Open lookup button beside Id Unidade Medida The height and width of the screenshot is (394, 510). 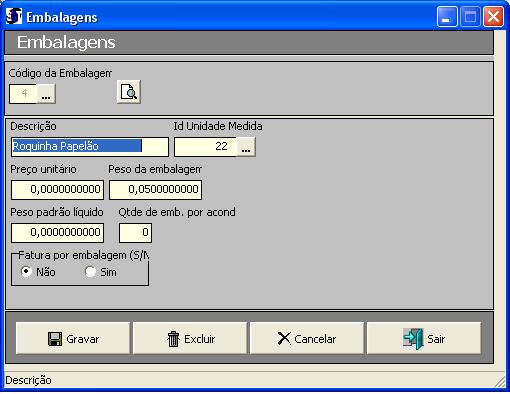tap(246, 147)
